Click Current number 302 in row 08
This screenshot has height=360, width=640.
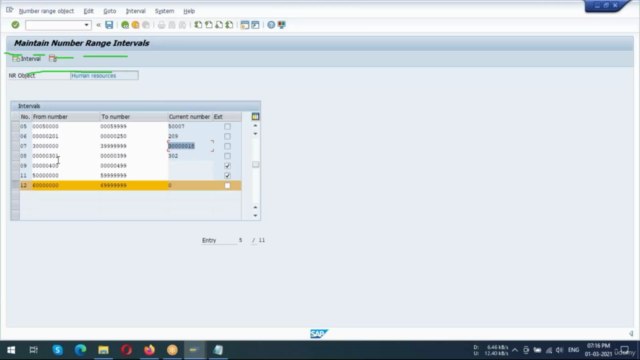(191, 156)
